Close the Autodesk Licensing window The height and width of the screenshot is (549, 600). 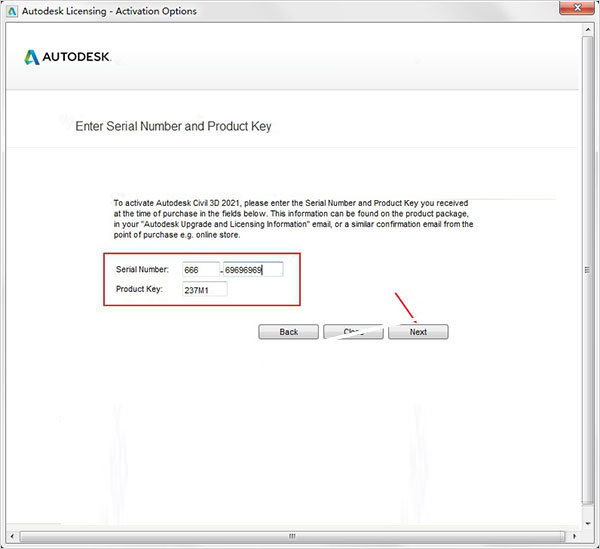577,8
